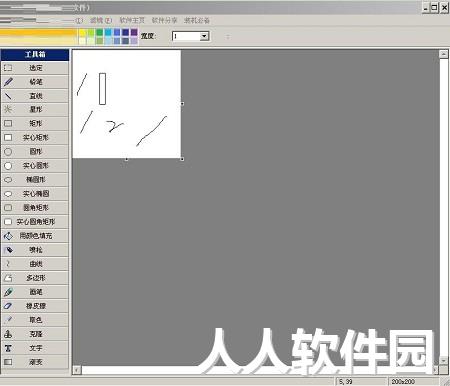
Task: Pick the 矩形 outline rectangle tool
Action: pyautogui.click(x=35, y=124)
